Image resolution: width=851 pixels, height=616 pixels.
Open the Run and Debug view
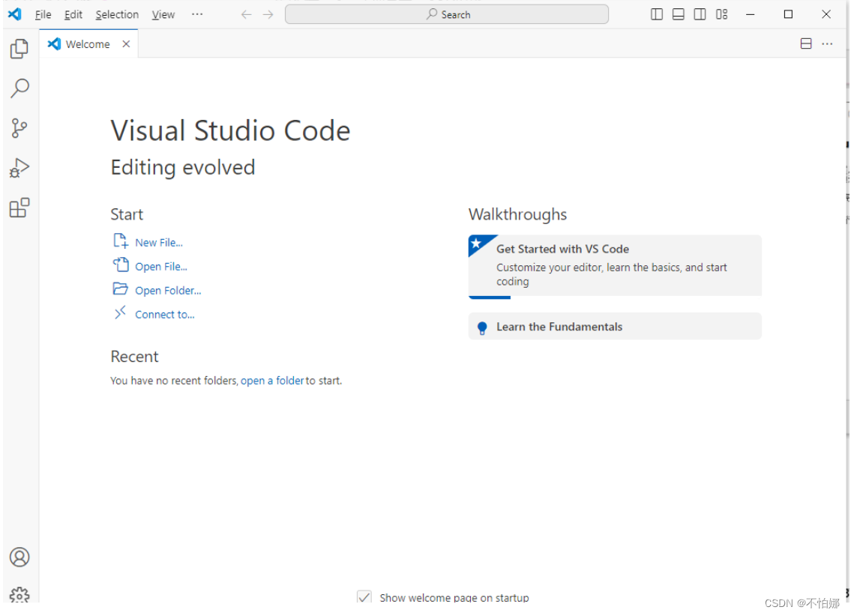(19, 168)
